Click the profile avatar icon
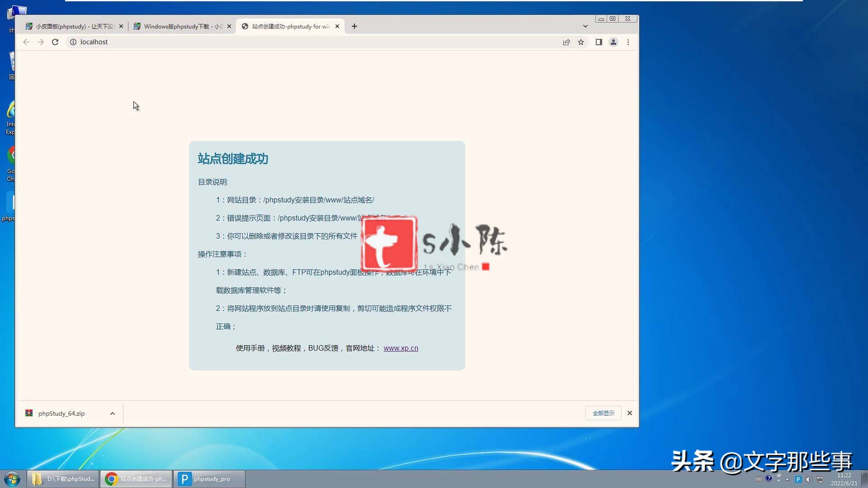 613,42
